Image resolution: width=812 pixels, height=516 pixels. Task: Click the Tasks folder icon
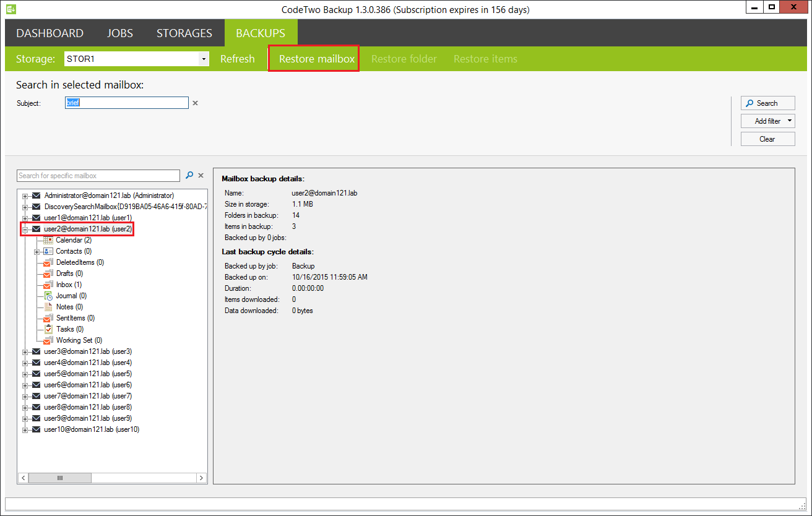point(49,329)
